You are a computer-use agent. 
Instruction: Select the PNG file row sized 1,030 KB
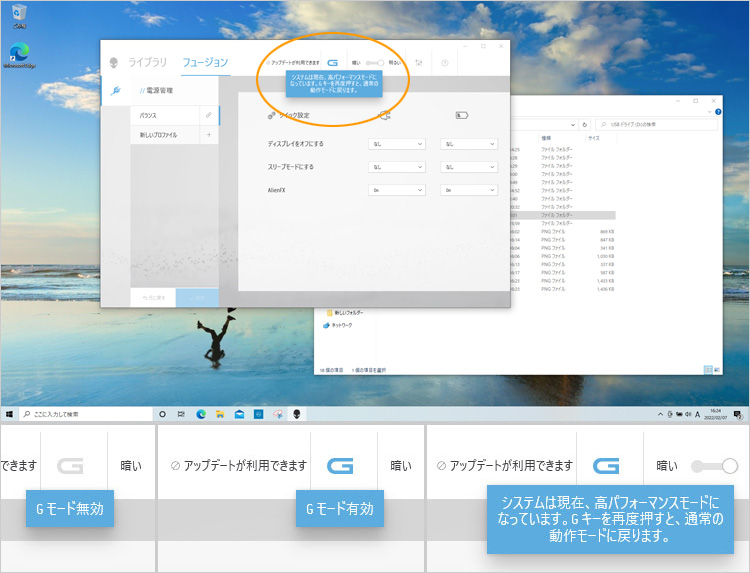click(x=562, y=256)
